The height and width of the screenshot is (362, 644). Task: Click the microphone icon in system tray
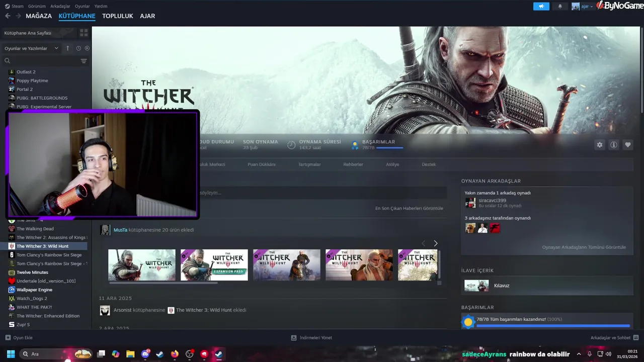tap(589, 354)
